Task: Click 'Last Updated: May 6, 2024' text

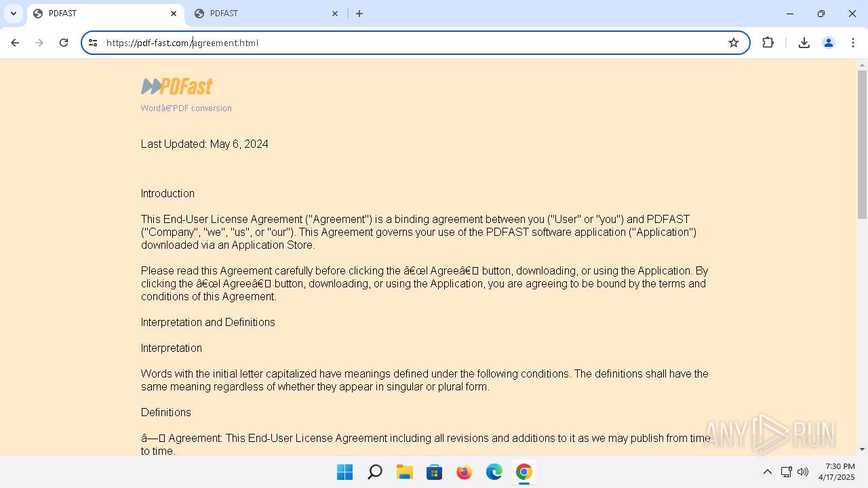Action: 205,144
